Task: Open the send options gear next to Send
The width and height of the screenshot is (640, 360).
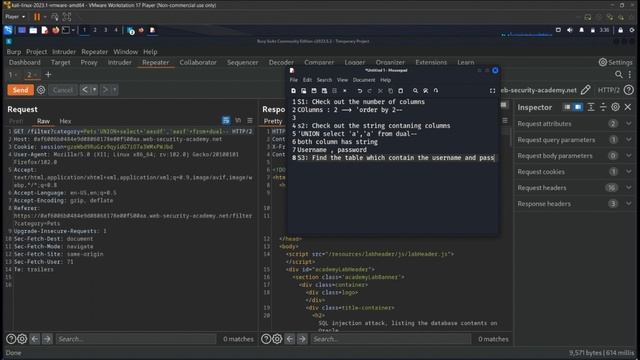Action: (41, 90)
